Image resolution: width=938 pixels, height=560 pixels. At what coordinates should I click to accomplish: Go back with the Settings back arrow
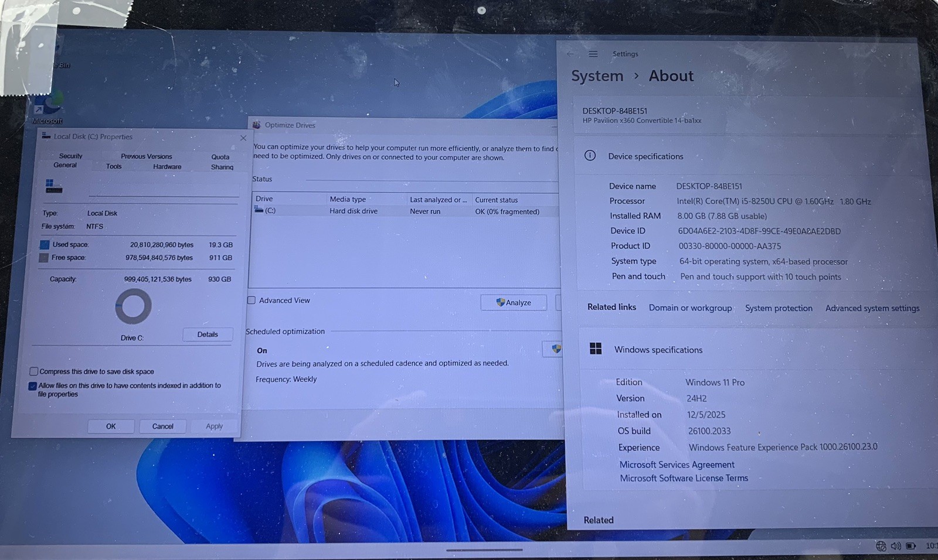[570, 54]
